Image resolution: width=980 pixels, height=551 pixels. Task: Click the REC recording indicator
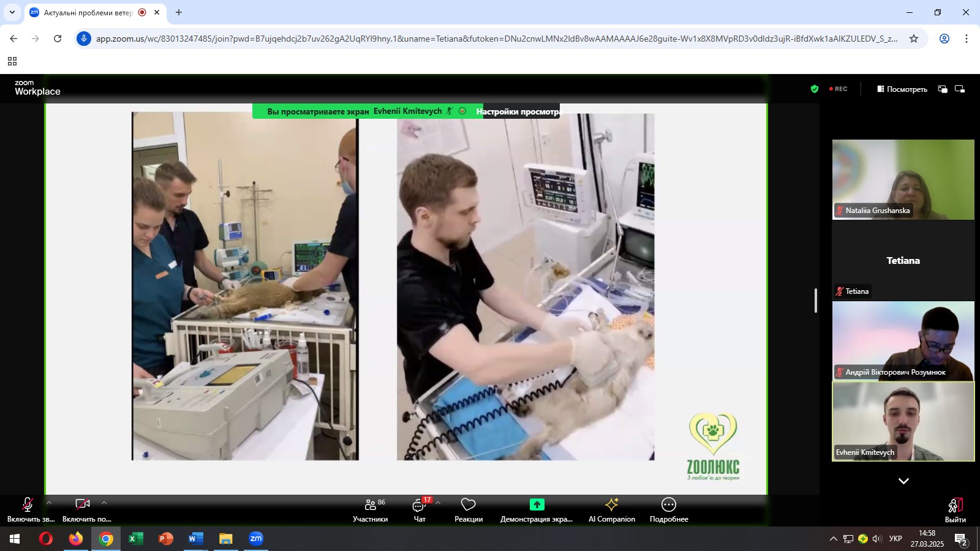click(838, 89)
